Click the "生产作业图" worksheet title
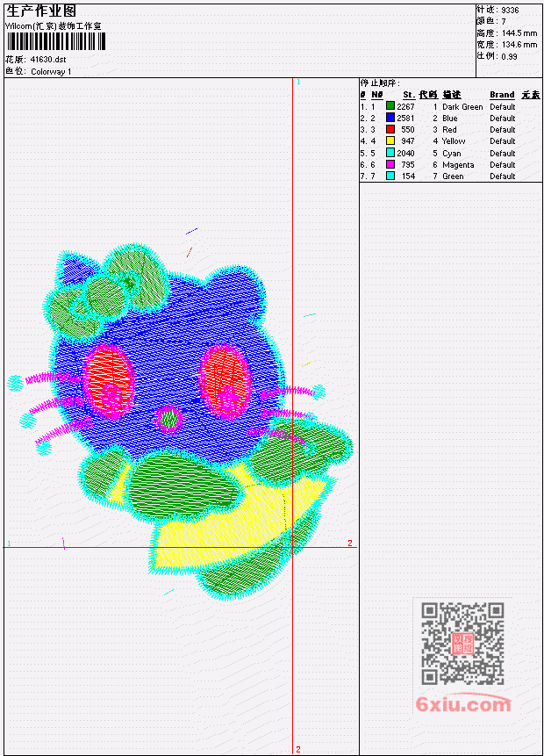Image resolution: width=544 pixels, height=756 pixels. point(40,11)
